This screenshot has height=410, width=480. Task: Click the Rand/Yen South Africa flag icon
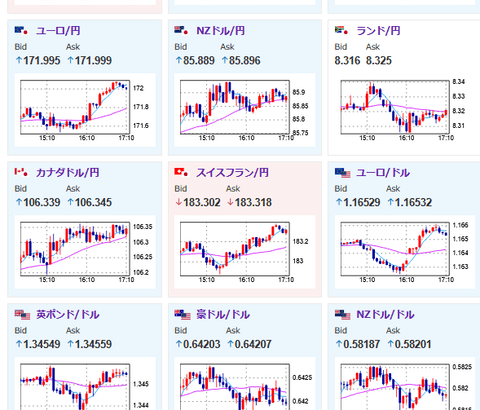(341, 31)
